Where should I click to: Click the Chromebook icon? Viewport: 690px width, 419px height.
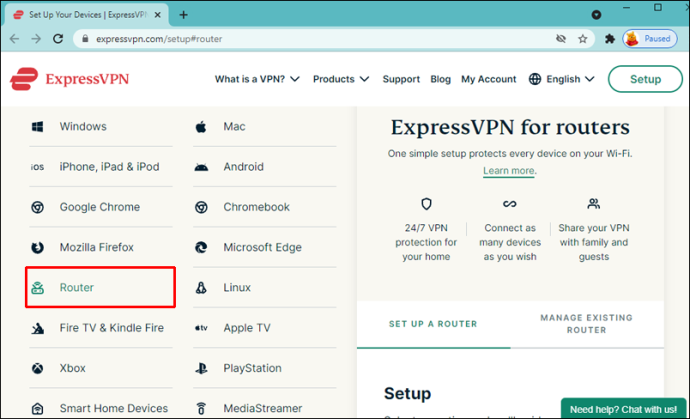click(201, 207)
